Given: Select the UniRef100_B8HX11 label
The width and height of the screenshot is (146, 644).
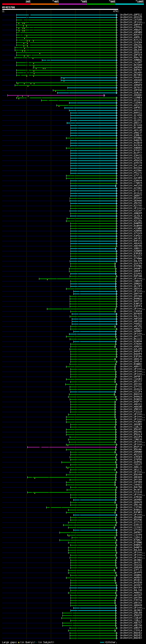Looking at the screenshot, I should click(131, 113).
